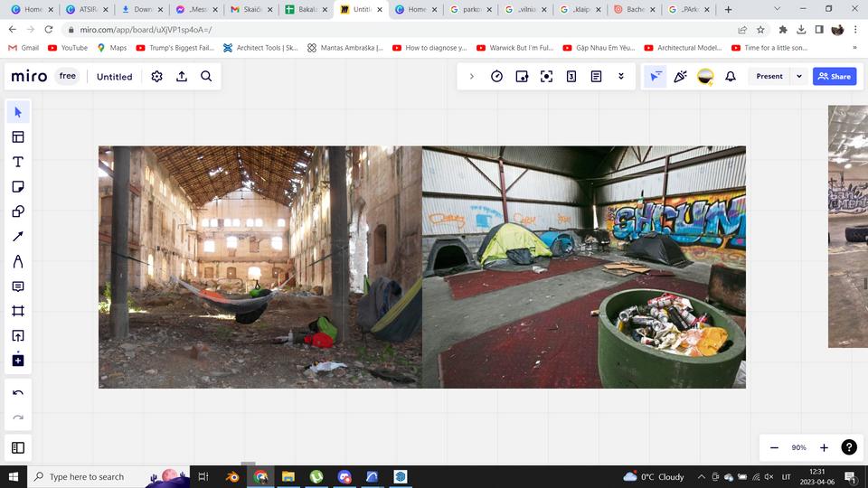Screen dimensions: 868x488
Task: Select the tents and graffiti photo
Action: (x=584, y=267)
